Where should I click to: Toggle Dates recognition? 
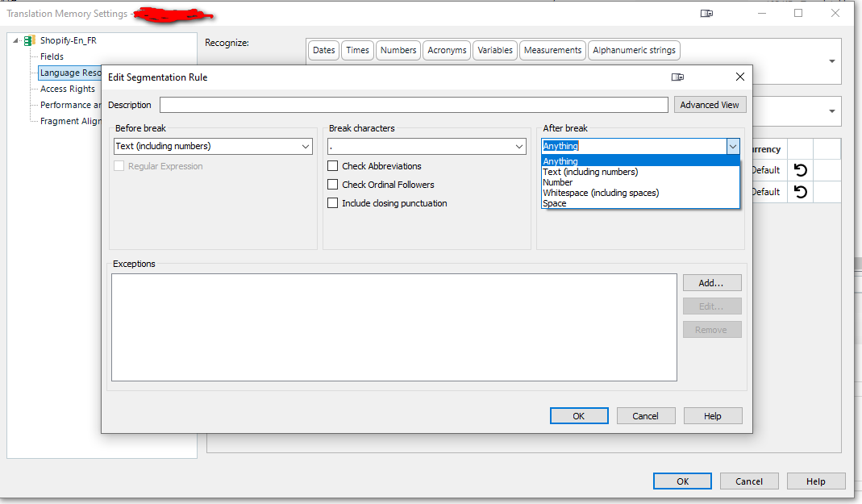pyautogui.click(x=323, y=50)
